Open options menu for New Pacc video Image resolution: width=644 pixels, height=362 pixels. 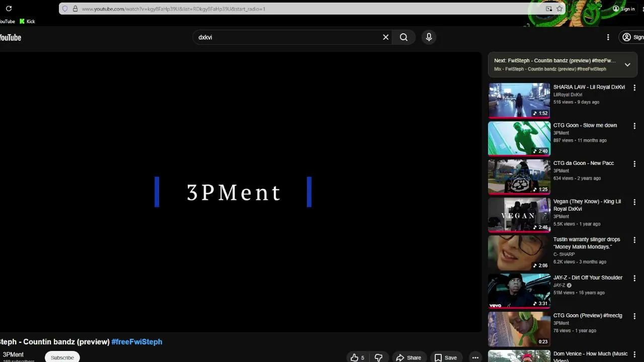634,164
